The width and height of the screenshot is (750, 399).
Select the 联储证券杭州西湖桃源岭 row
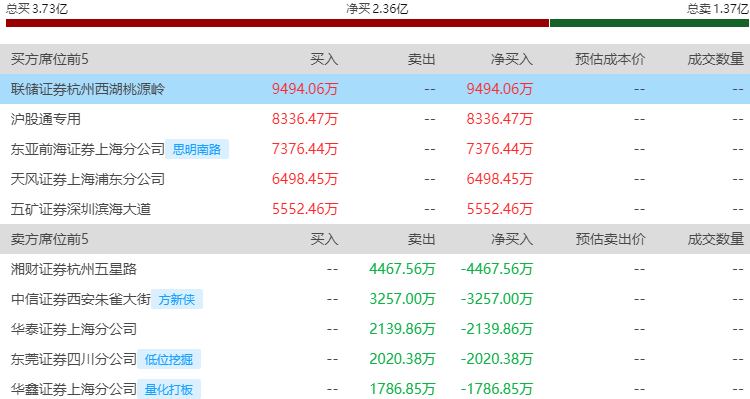click(375, 89)
